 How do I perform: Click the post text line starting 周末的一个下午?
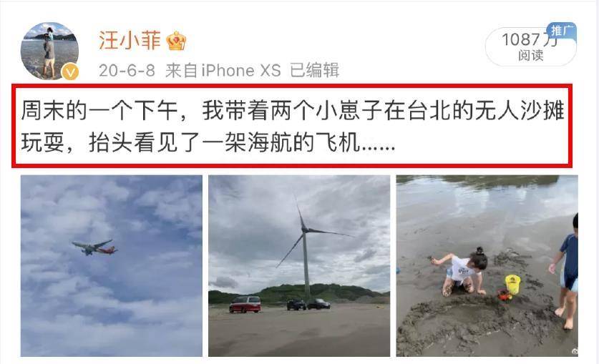click(x=293, y=111)
